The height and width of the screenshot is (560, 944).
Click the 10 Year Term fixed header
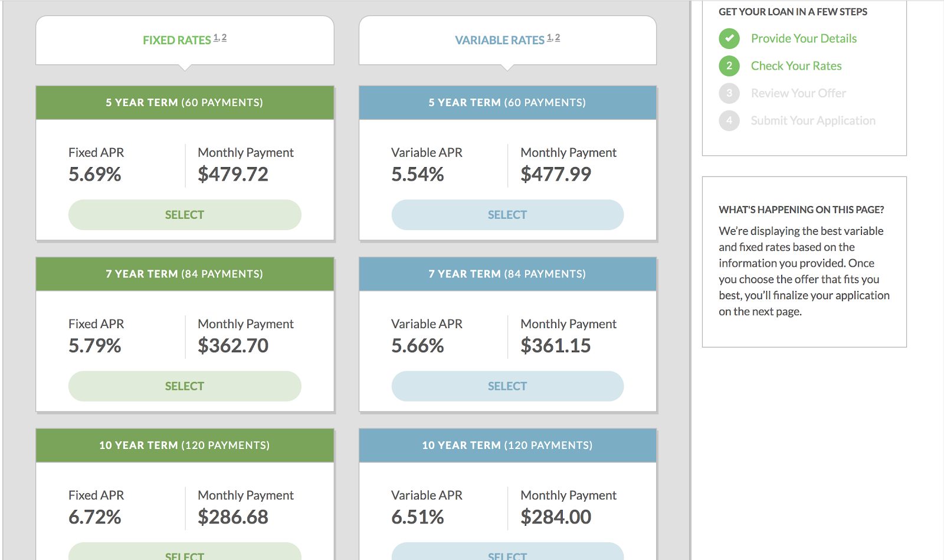pos(185,445)
